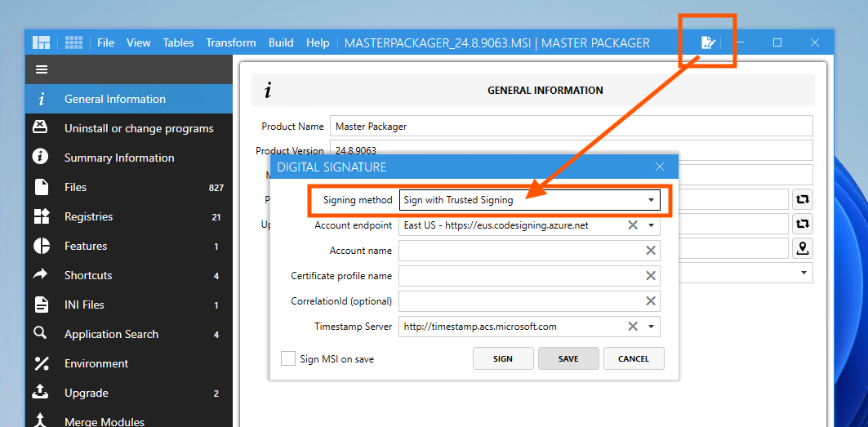Open the File menu
868x427 pixels.
point(105,42)
